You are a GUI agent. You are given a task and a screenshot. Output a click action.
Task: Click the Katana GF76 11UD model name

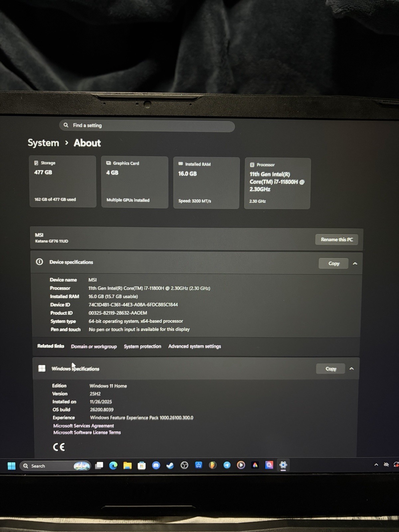52,241
